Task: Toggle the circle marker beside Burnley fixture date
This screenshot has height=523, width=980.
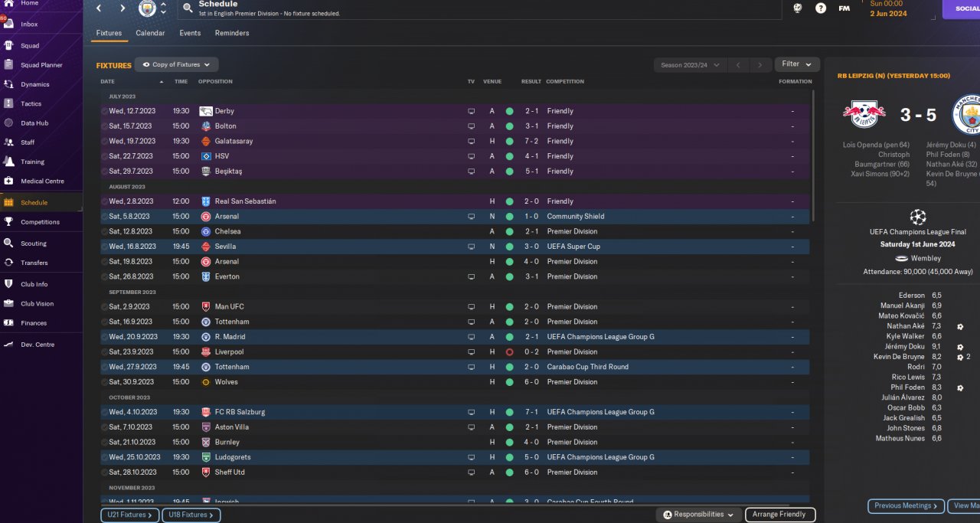Action: click(x=104, y=443)
